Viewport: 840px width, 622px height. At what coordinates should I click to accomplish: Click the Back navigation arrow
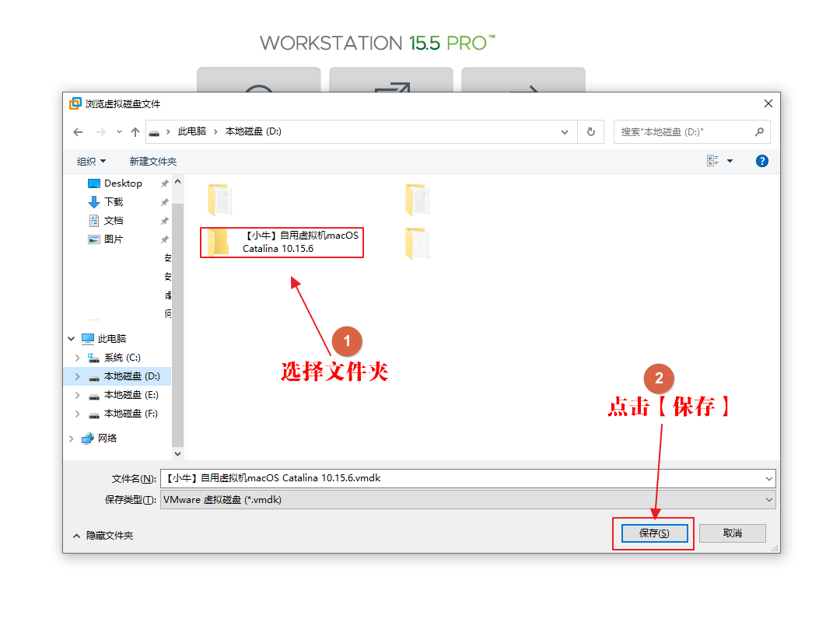[79, 132]
